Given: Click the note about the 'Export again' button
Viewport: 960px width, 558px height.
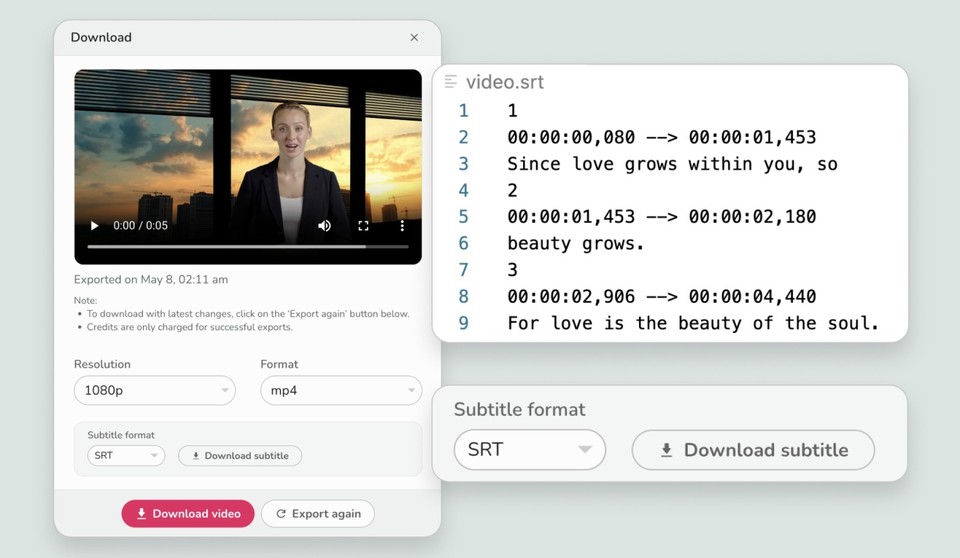Looking at the screenshot, I should click(x=248, y=314).
